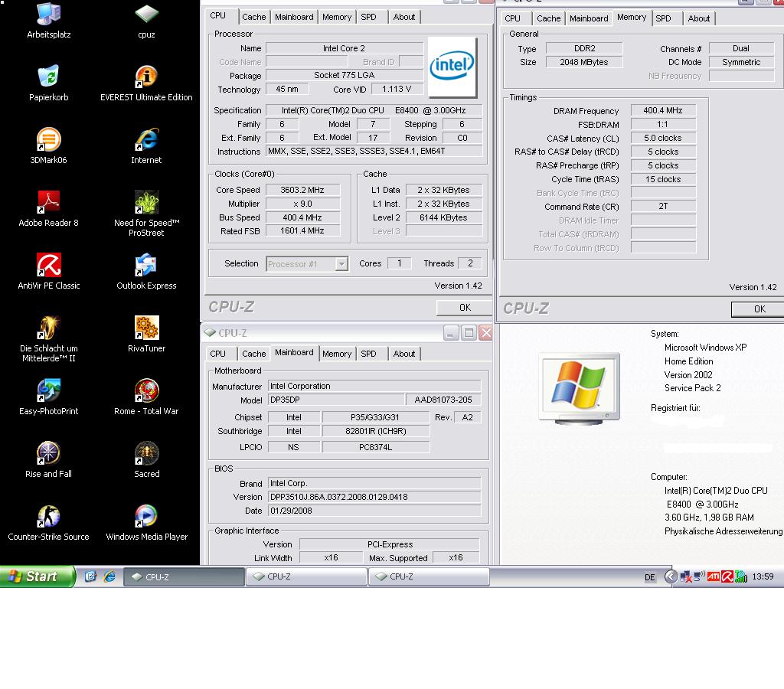Open the Windows Start menu
The image size is (784, 689).
click(38, 576)
